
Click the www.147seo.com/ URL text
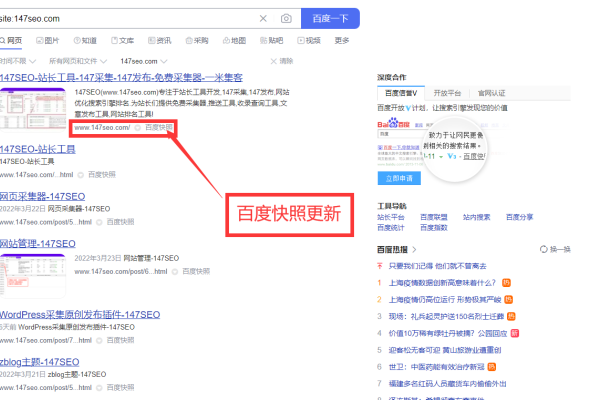click(x=102, y=127)
